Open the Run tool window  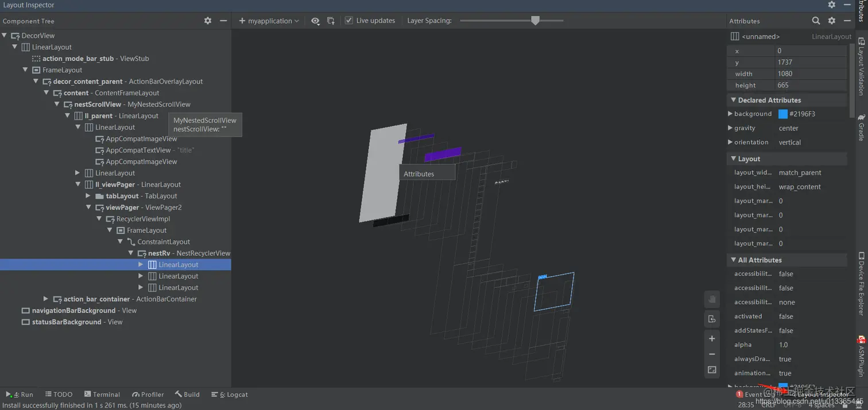coord(20,395)
